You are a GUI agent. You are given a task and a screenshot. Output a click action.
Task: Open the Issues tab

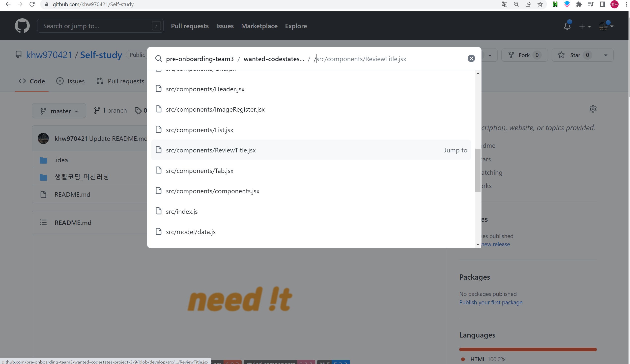(70, 81)
